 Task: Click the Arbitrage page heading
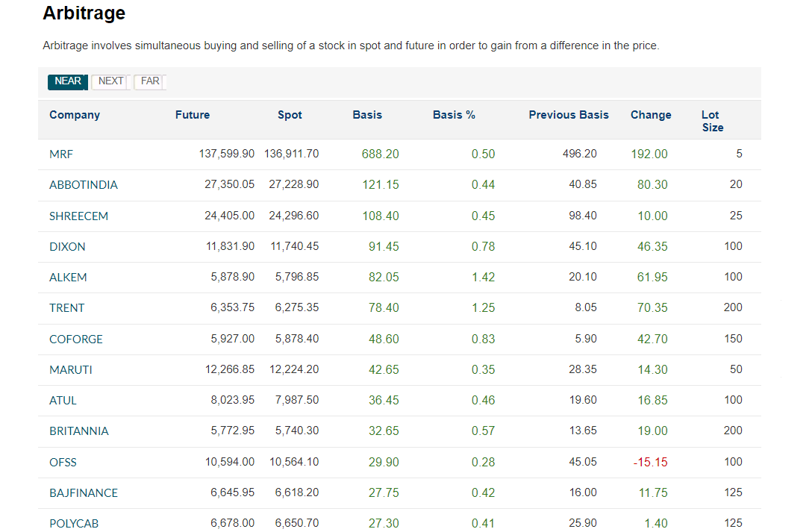84,13
